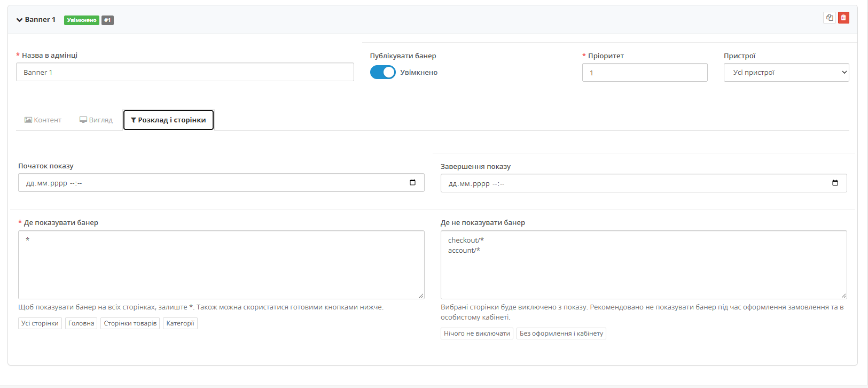Open calendar picker in Початок показу field
This screenshot has height=388, width=868.
coord(412,183)
